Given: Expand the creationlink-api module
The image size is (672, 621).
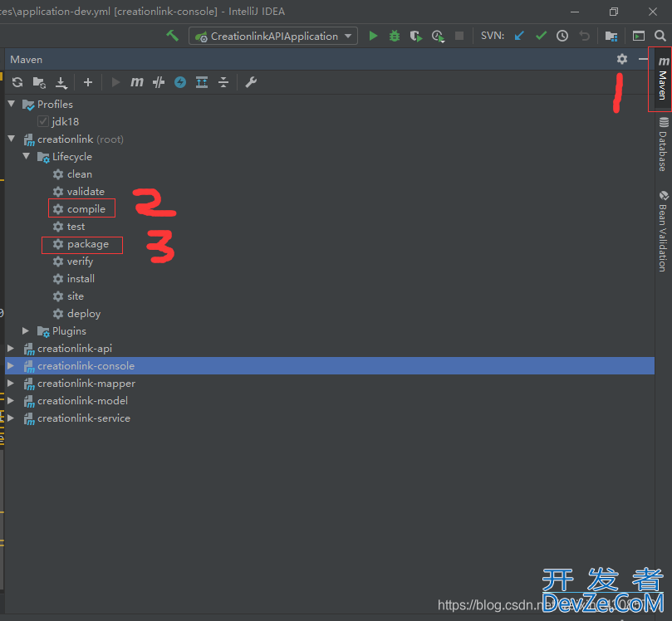Looking at the screenshot, I should point(11,349).
